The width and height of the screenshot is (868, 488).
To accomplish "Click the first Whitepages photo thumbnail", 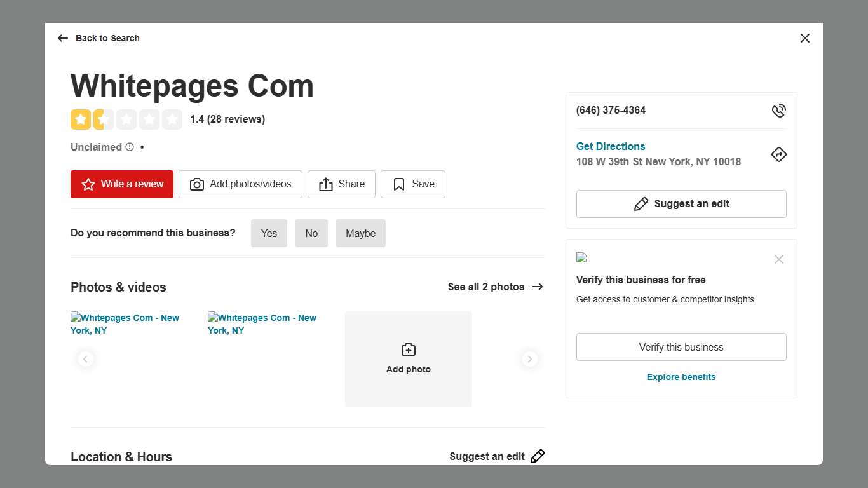I will click(x=125, y=324).
